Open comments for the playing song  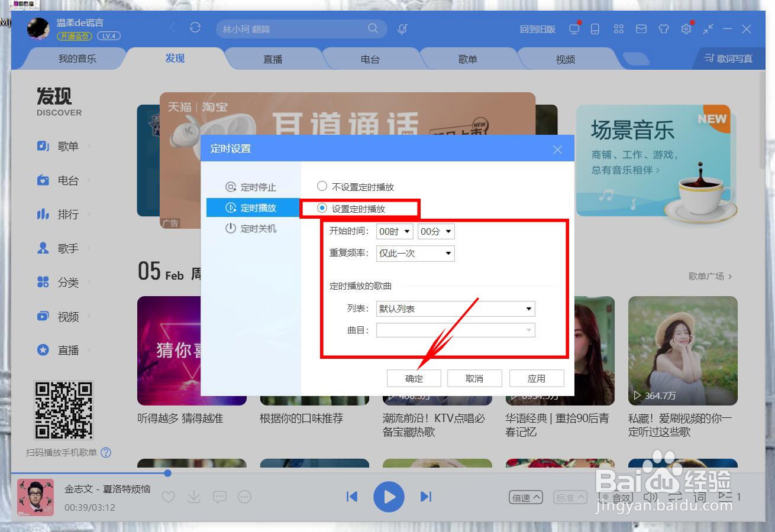pyautogui.click(x=219, y=497)
